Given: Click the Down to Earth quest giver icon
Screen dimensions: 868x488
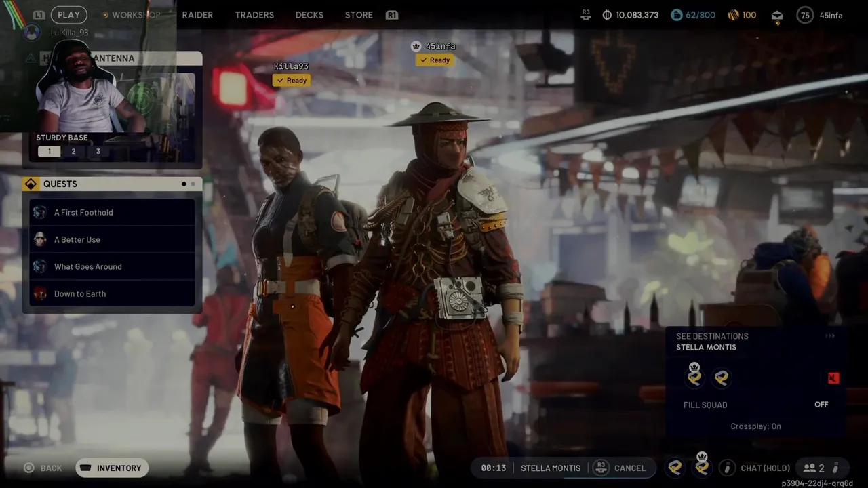Looking at the screenshot, I should [40, 293].
